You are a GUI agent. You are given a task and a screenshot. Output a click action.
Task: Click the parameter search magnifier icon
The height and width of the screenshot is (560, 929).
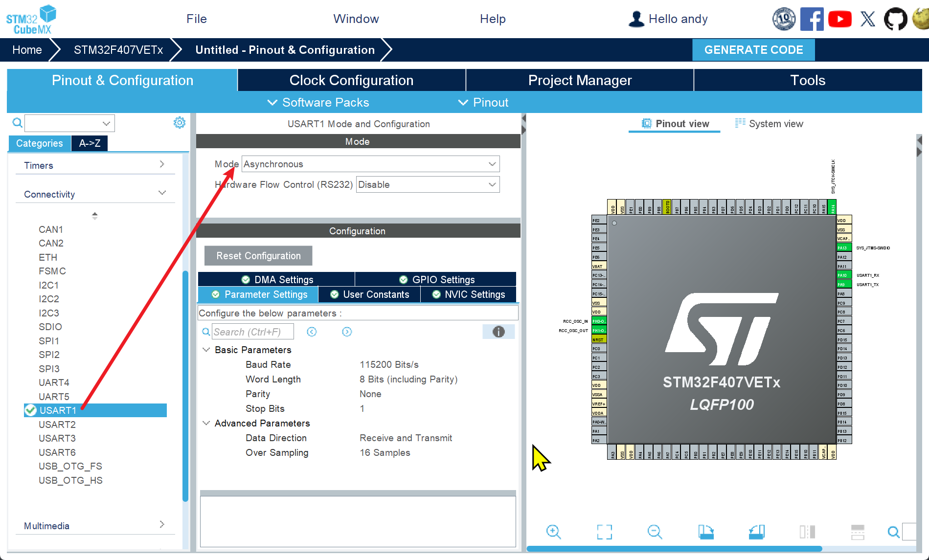206,332
